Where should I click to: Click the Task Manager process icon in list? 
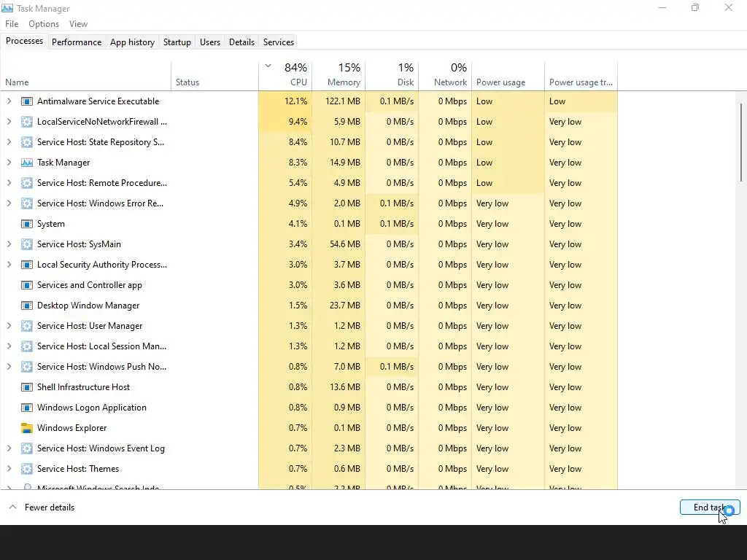[27, 163]
